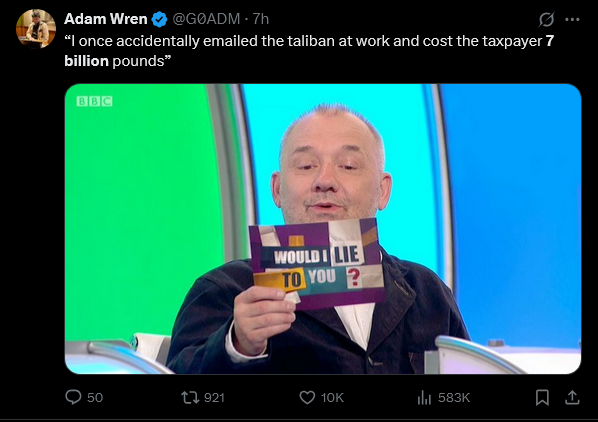Click the reply speech bubble icon

pyautogui.click(x=73, y=397)
